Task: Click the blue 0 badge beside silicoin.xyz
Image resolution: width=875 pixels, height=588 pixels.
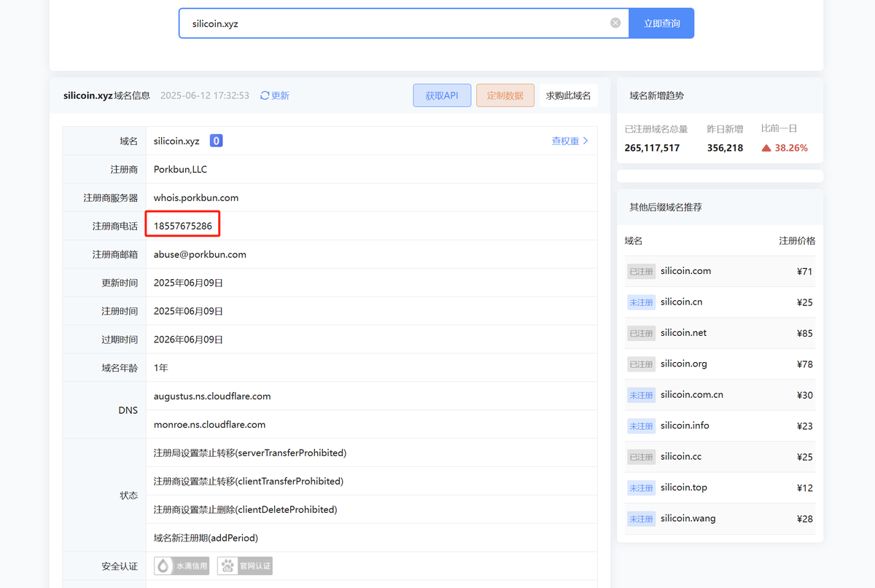Action: 217,141
